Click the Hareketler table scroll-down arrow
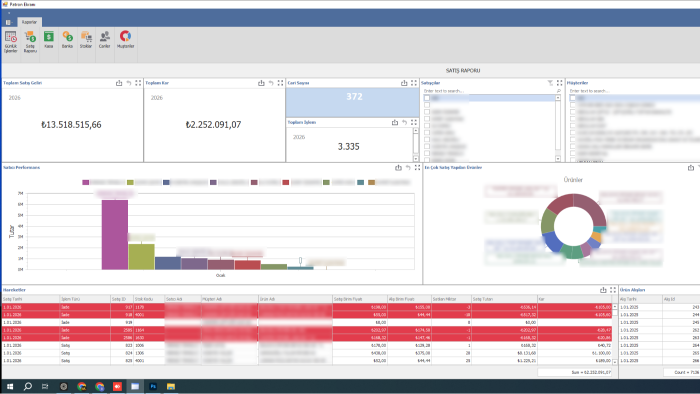The height and width of the screenshot is (394, 700). pyautogui.click(x=615, y=362)
